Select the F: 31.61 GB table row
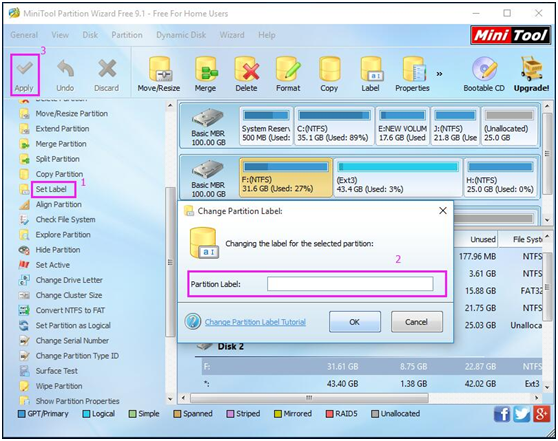The height and width of the screenshot is (441, 558). pos(372,366)
